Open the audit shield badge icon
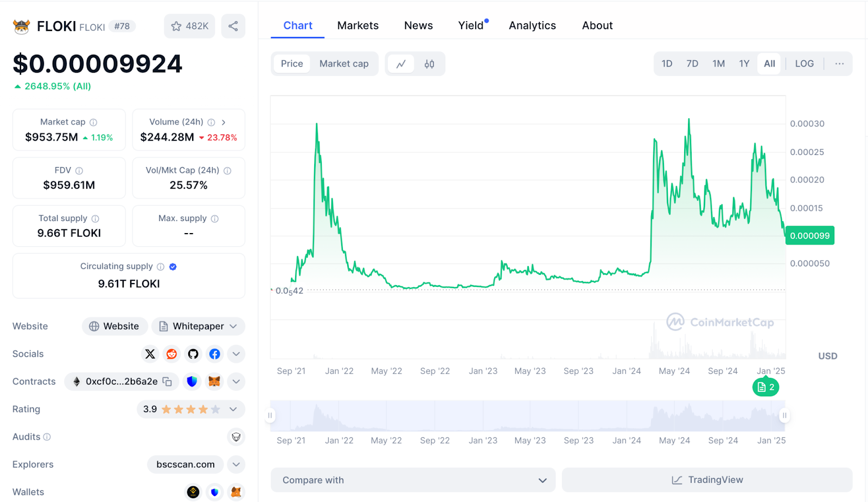Image resolution: width=868 pixels, height=502 pixels. 236,437
